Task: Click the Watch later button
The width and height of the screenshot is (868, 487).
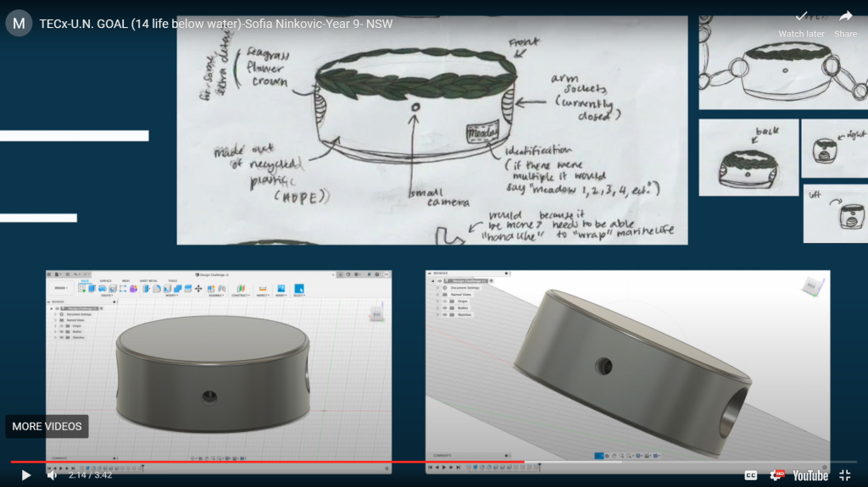Action: click(x=801, y=25)
